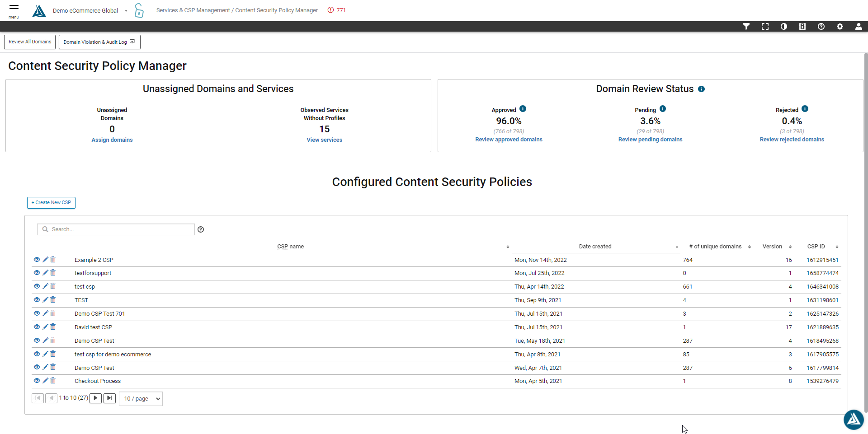Open the settings gear icon

(840, 27)
